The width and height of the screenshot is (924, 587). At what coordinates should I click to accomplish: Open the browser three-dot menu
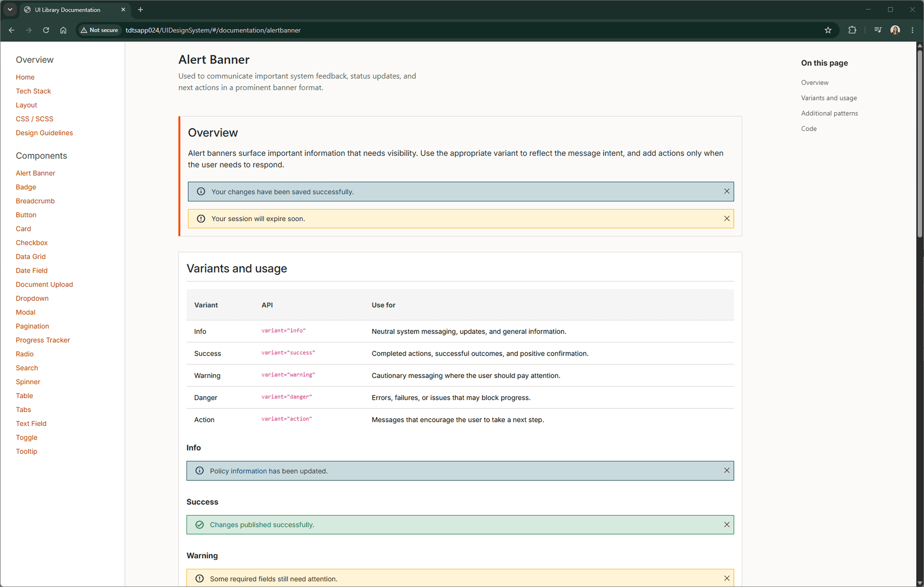tap(912, 30)
